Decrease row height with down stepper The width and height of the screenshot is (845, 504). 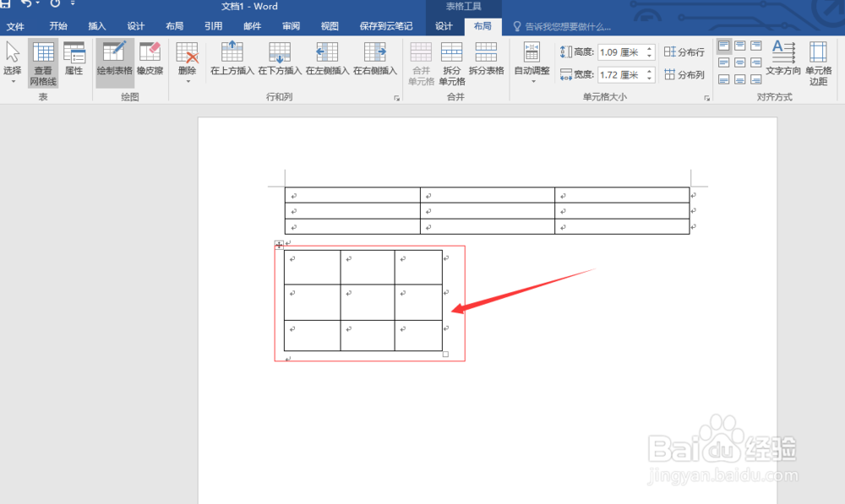pos(649,56)
